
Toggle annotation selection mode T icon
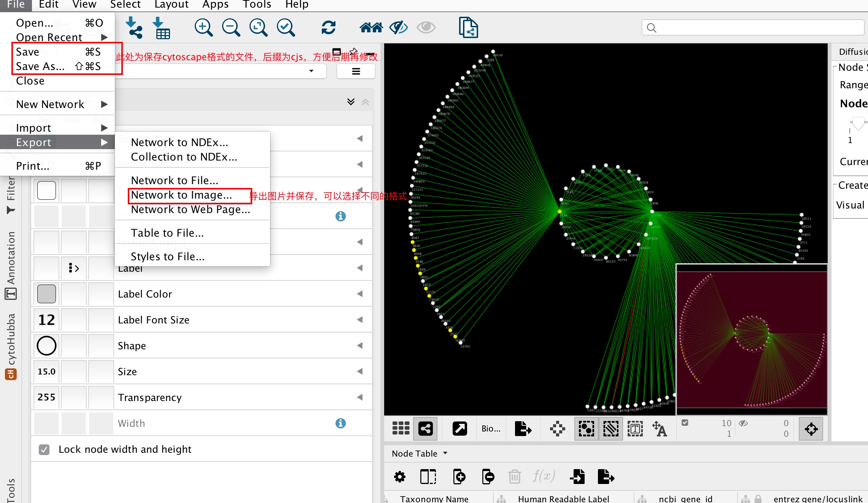(635, 429)
